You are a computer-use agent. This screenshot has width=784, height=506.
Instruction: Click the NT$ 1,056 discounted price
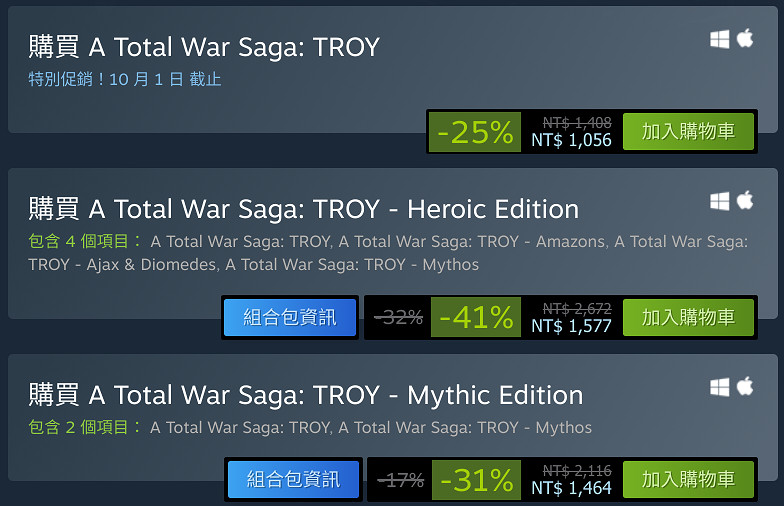click(x=571, y=140)
